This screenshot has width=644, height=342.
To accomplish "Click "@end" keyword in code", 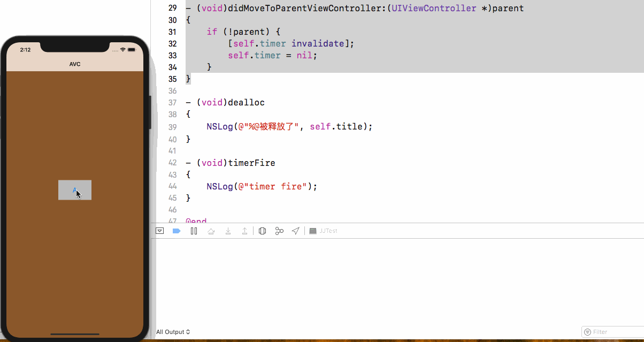I will pyautogui.click(x=196, y=221).
